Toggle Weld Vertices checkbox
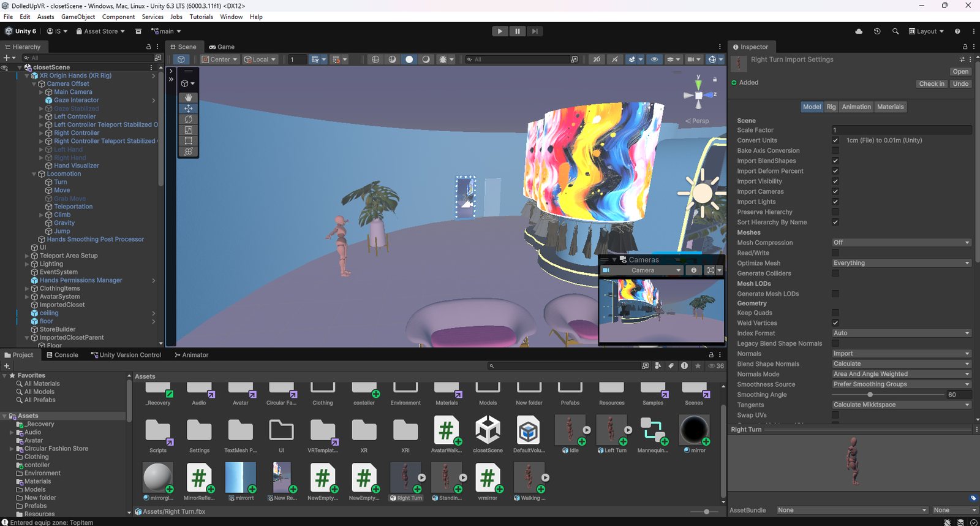 (x=835, y=323)
